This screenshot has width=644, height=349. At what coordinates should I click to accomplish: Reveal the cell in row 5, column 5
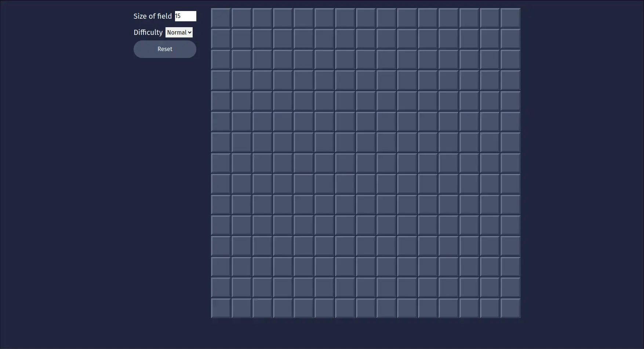303,101
